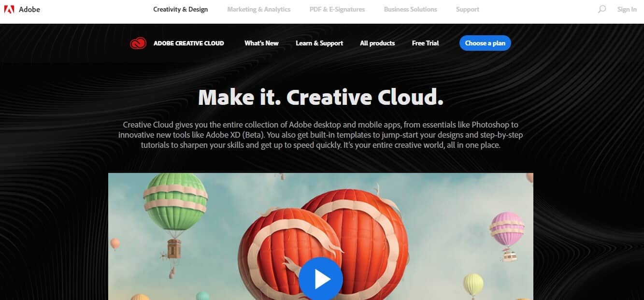Screen dimensions: 644x300
Task: Go to Business Solutions
Action: coord(410,9)
